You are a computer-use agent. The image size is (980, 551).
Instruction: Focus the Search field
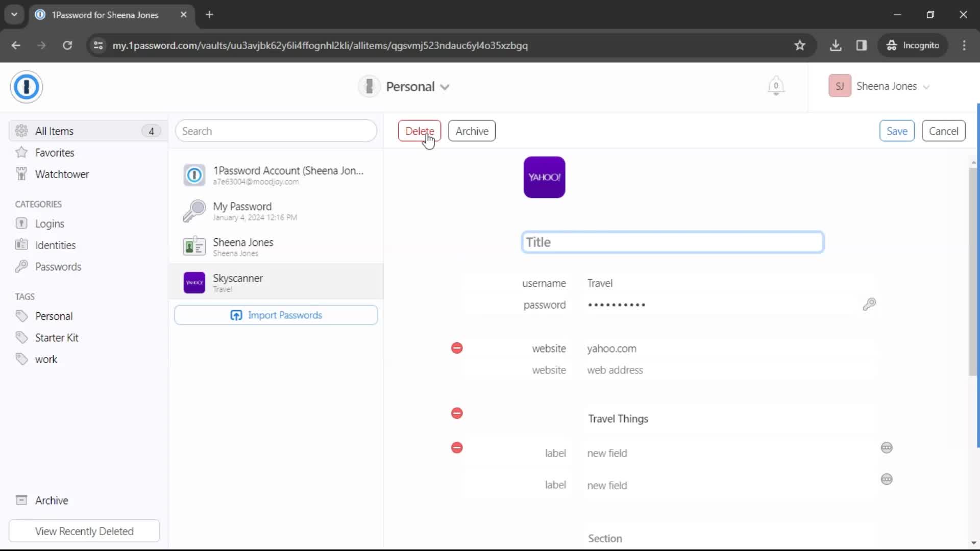[x=276, y=131]
